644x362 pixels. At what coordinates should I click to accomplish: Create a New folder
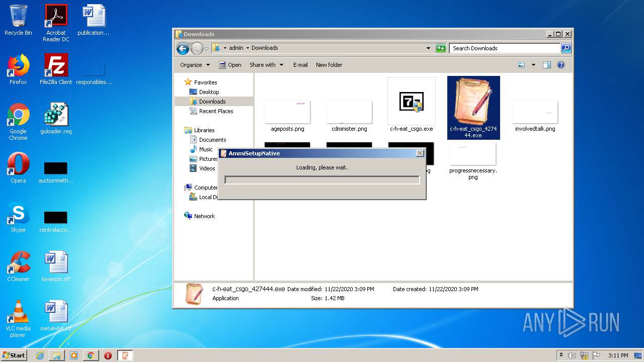[329, 65]
